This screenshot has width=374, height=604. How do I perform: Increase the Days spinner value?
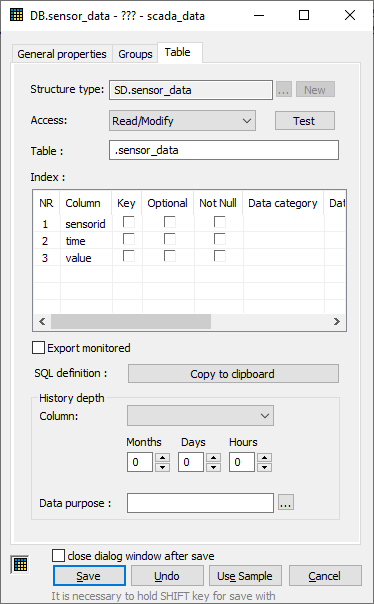[x=213, y=458]
